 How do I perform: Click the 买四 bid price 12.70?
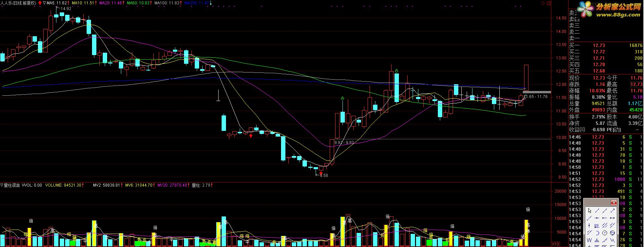coord(599,64)
